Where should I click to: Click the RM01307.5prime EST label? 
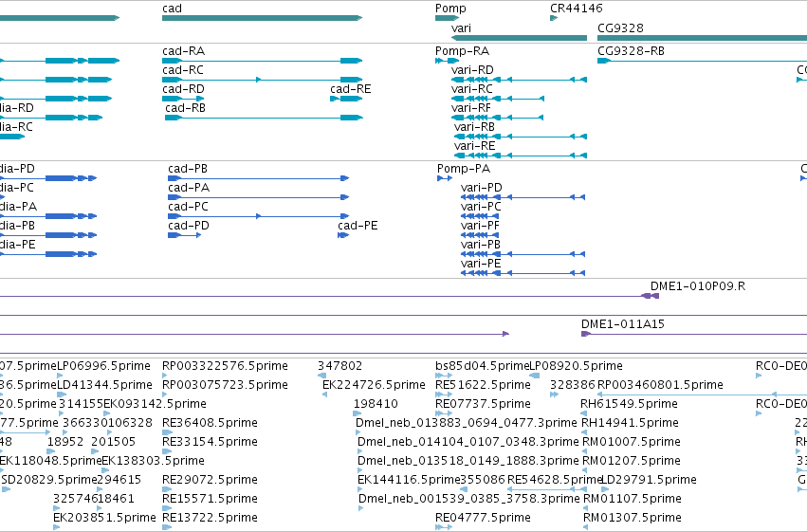tap(632, 518)
